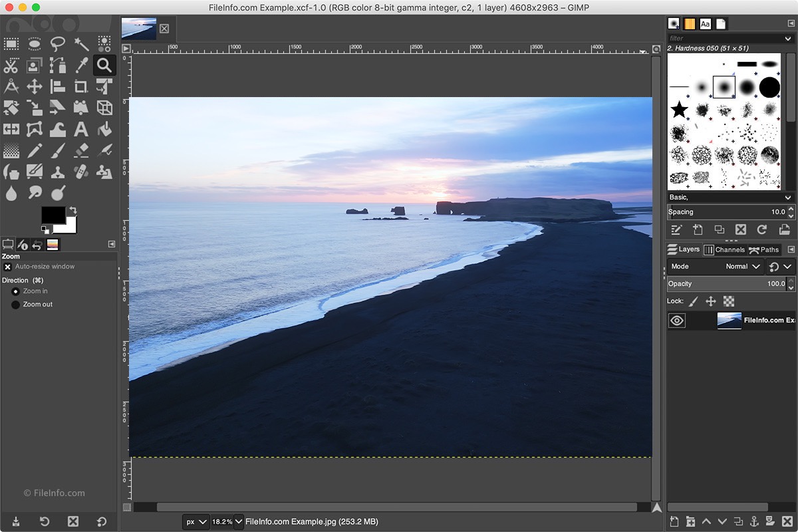Image resolution: width=798 pixels, height=532 pixels.
Task: Switch to the Paths tab
Action: point(765,249)
